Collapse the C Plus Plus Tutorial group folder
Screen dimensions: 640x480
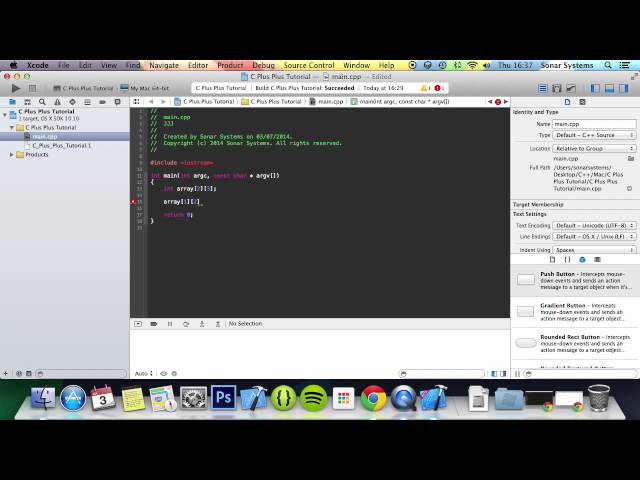(12, 127)
